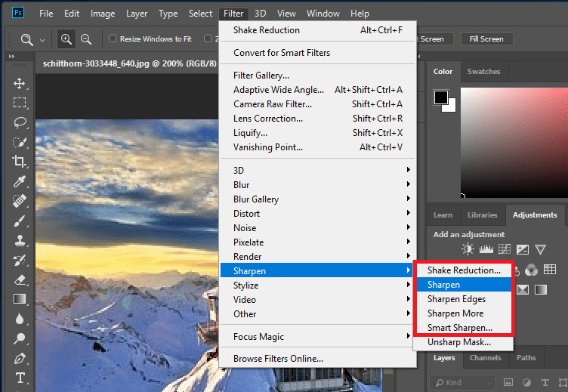Click Unsharp Mask in Sharpen submenu
This screenshot has width=568, height=392.
click(x=458, y=342)
